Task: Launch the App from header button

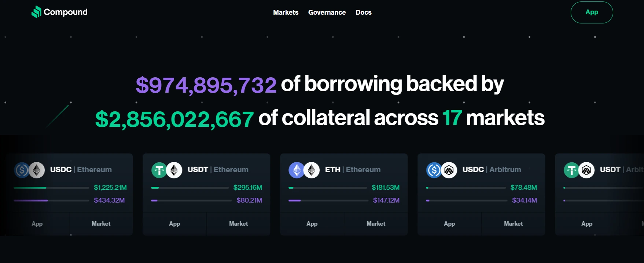Action: tap(592, 12)
